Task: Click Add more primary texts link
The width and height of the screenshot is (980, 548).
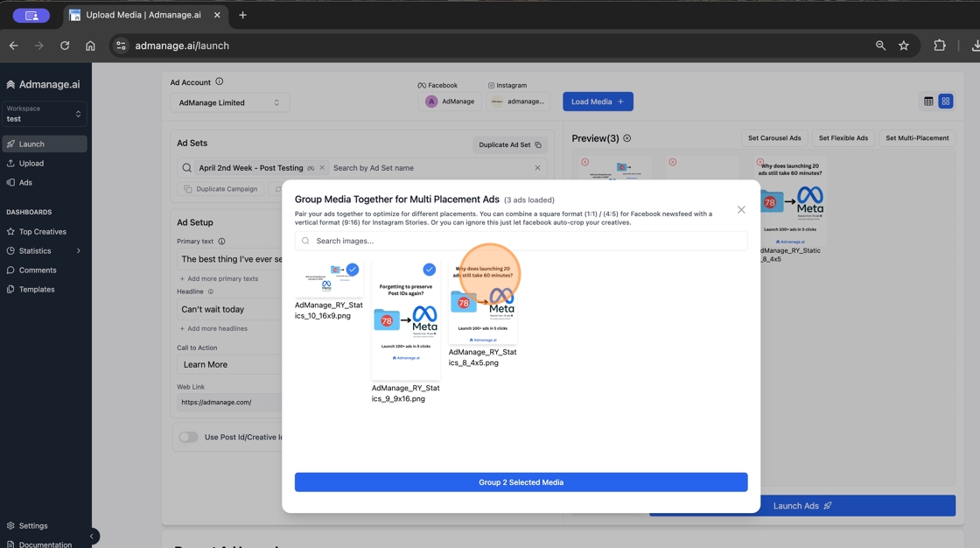Action: [219, 278]
